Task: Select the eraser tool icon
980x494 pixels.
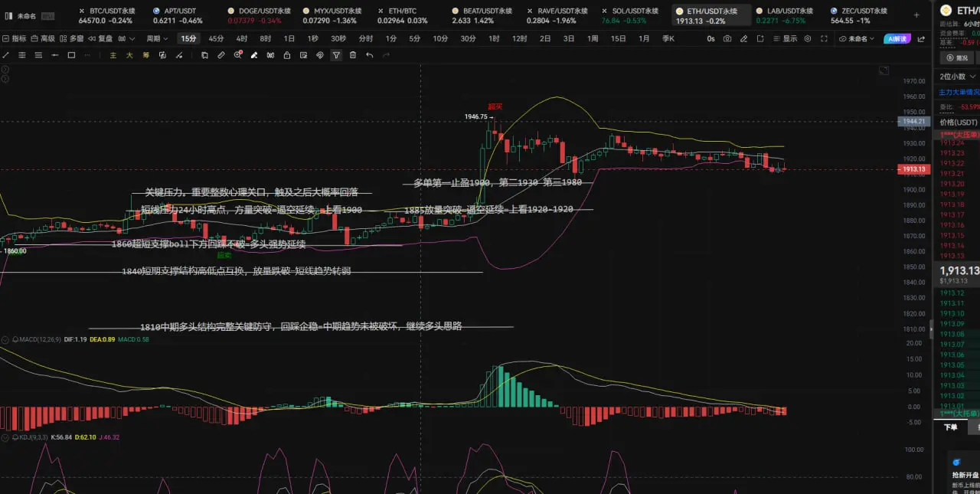Action: point(253,55)
